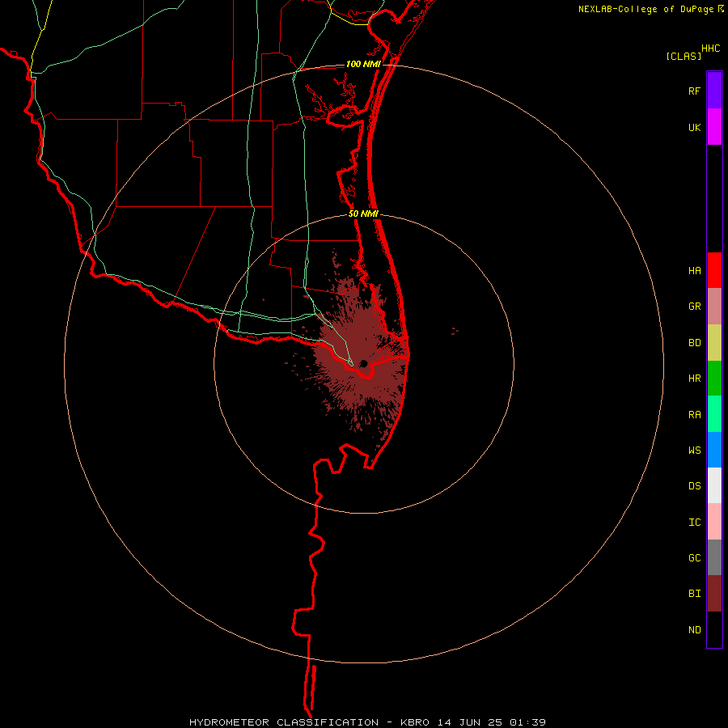Click the ND black legend swatch
728x728 pixels.
click(x=714, y=629)
